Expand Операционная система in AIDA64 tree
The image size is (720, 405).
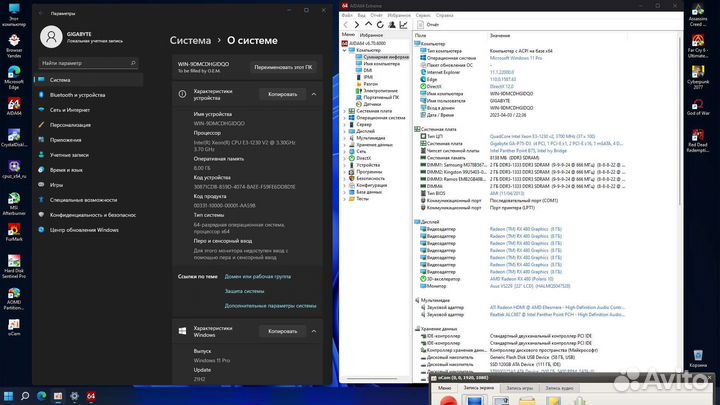(x=344, y=118)
